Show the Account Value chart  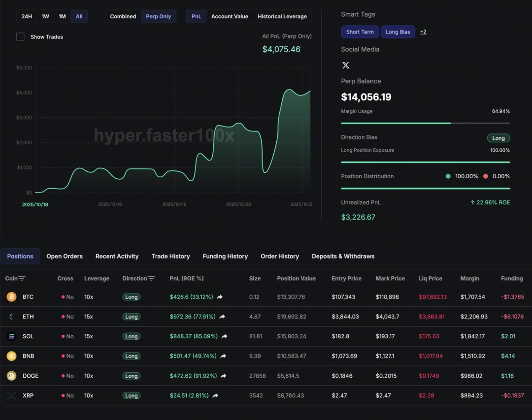tap(230, 16)
